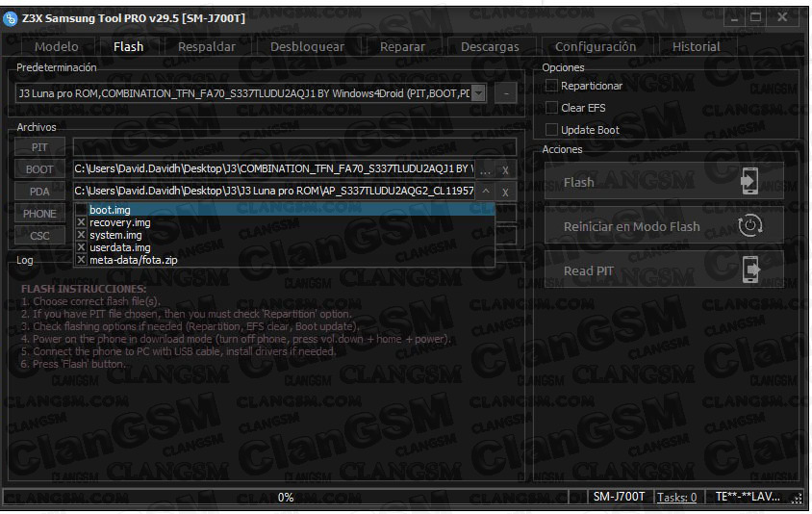Click the restart icon on Reiniciar button
Screen dimensions: 812x514
click(x=749, y=226)
